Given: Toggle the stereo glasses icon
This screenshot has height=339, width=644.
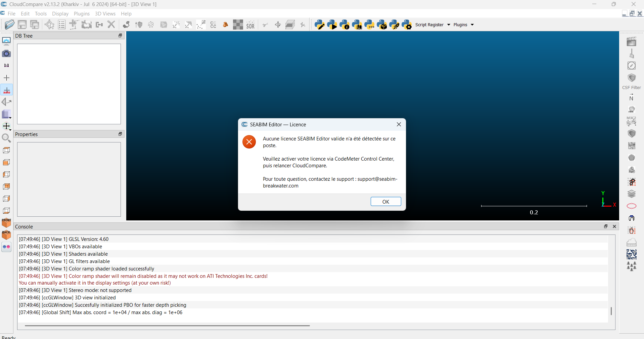Looking at the screenshot, I should click(x=6, y=247).
